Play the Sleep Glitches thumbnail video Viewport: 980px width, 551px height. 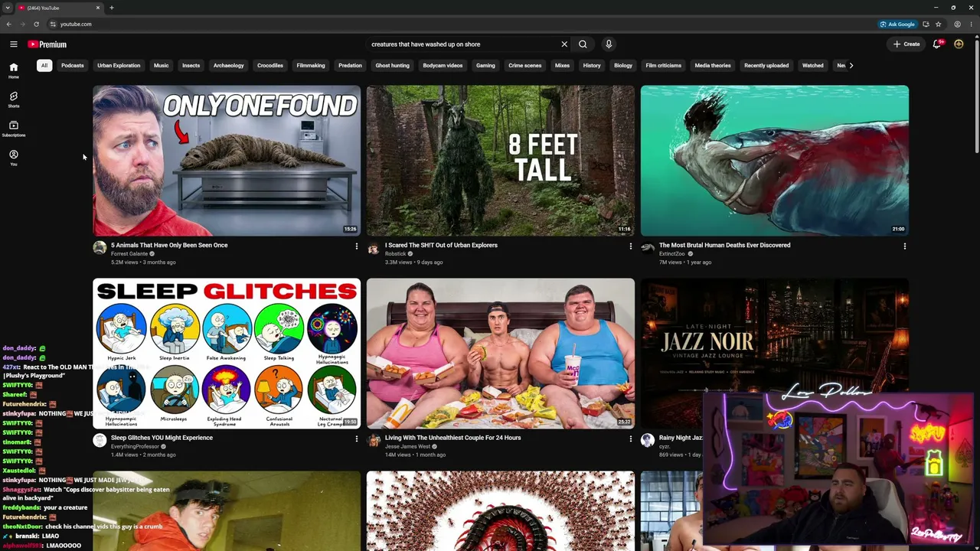coord(227,354)
